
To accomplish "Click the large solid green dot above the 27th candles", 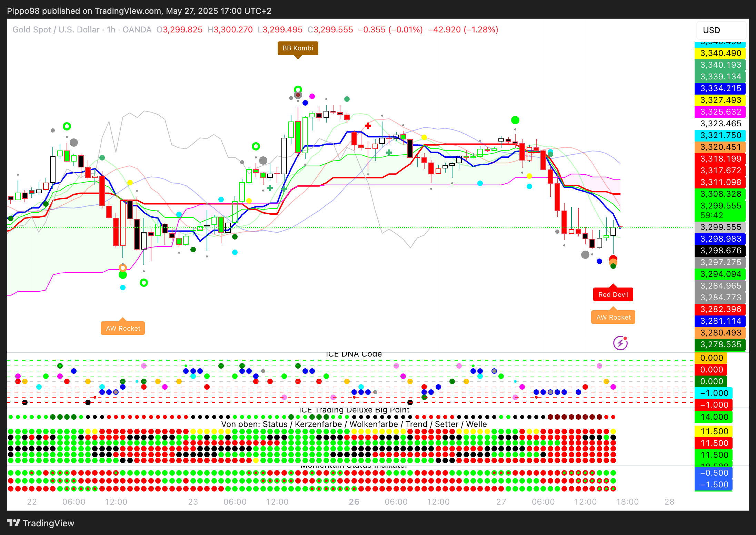I will (x=515, y=120).
